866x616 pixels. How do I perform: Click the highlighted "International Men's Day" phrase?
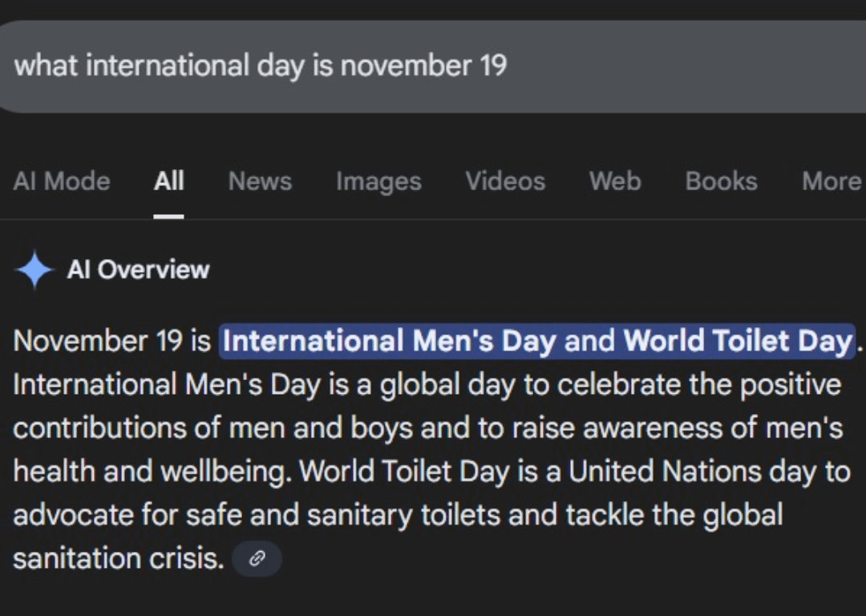[x=390, y=341]
